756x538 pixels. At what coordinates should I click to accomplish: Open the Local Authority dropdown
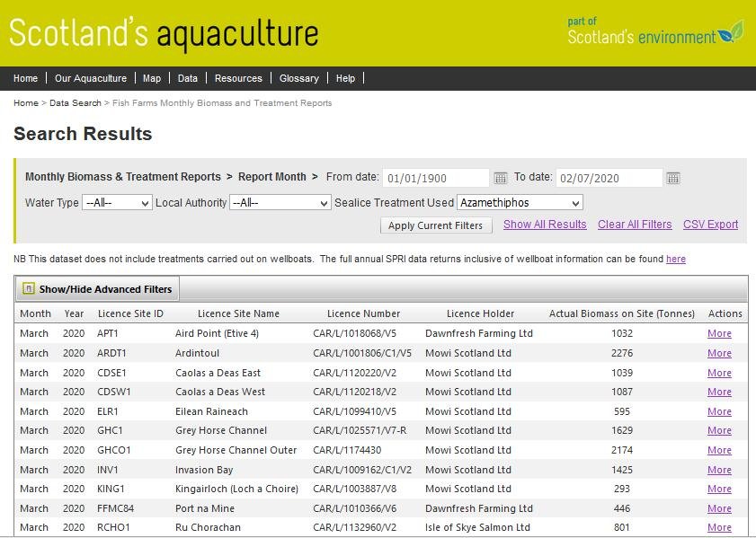click(x=280, y=203)
